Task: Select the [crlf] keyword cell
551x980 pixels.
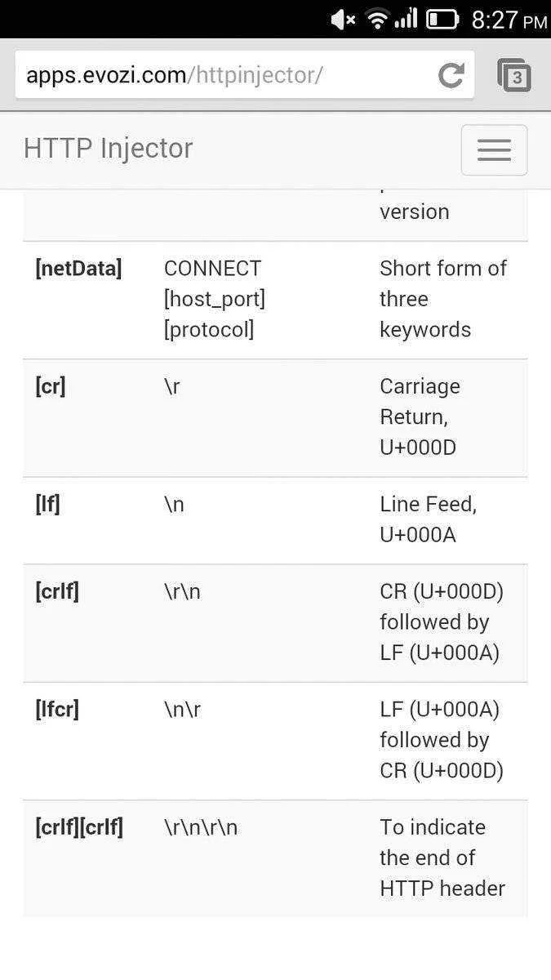Action: point(57,591)
